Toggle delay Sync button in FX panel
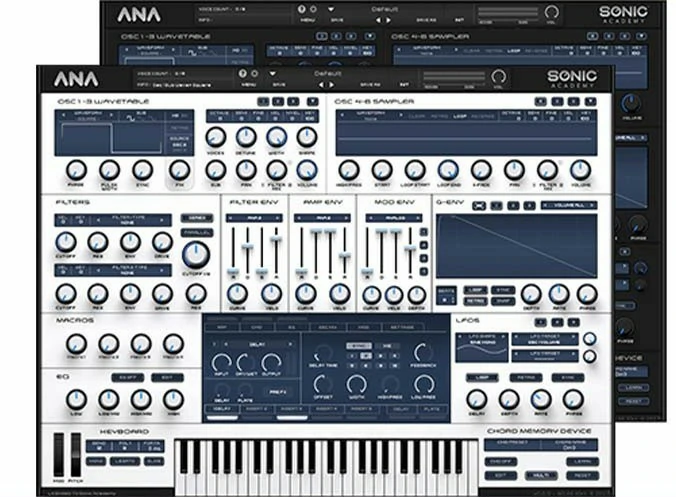Image resolution: width=676 pixels, height=497 pixels. coord(359,346)
